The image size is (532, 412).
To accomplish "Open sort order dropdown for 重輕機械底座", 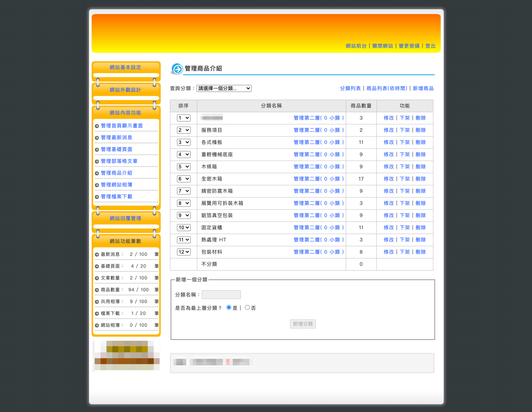I will tap(184, 154).
